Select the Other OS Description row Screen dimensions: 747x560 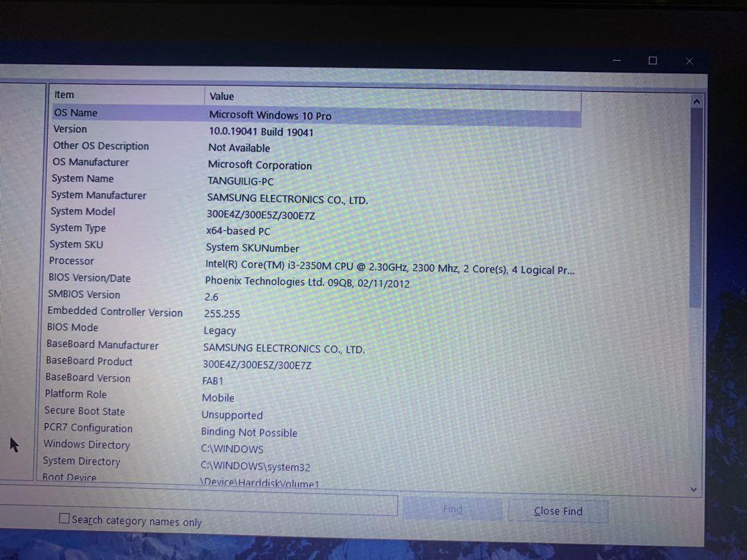(x=101, y=146)
